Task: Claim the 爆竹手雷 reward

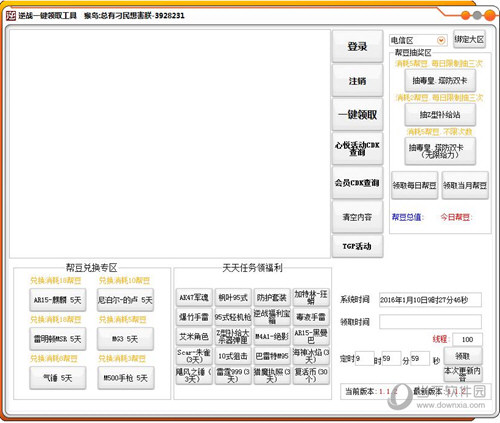Action: (x=194, y=317)
